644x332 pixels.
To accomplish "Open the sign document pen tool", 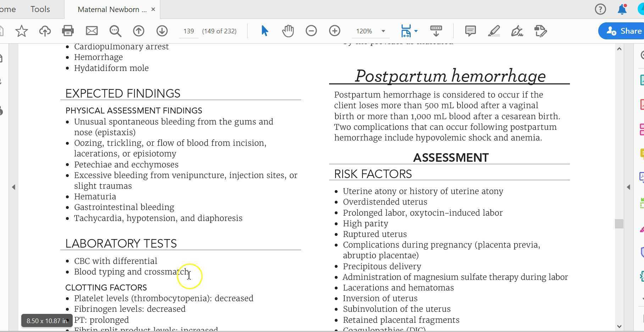I will [517, 31].
